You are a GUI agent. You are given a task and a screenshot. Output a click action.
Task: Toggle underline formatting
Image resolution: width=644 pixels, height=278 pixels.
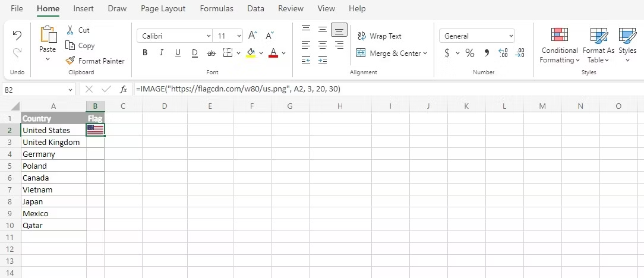(x=178, y=53)
